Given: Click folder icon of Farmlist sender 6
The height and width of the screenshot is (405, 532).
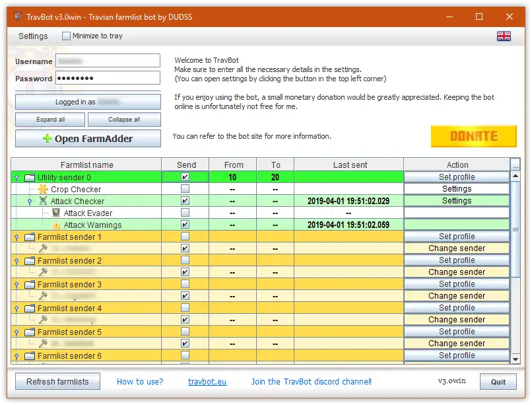Looking at the screenshot, I should pyautogui.click(x=30, y=355).
